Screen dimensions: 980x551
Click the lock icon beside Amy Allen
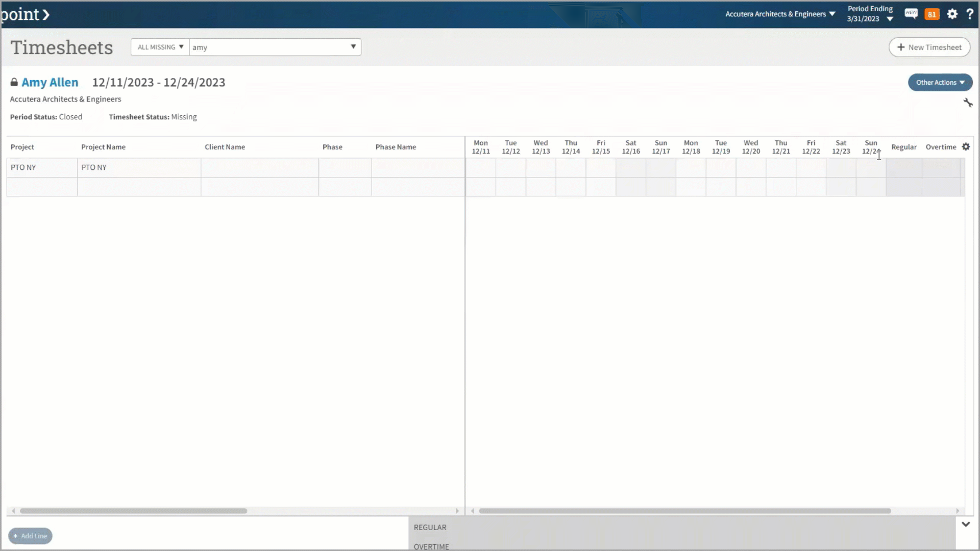coord(14,82)
